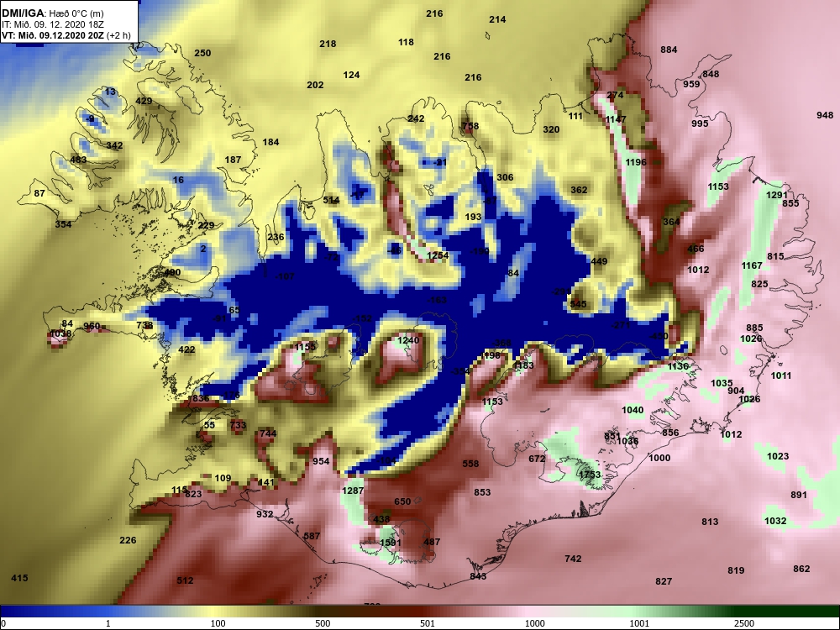Click the height value 184

tap(270, 143)
